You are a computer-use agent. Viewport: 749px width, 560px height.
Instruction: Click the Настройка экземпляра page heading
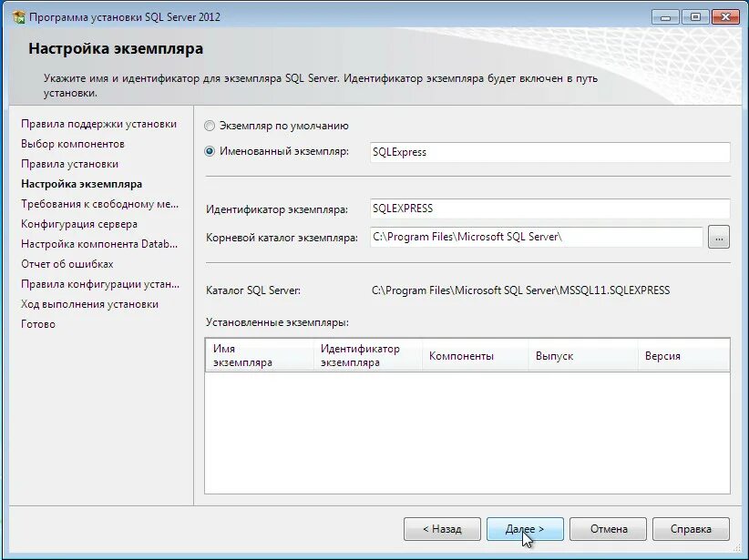pos(116,48)
